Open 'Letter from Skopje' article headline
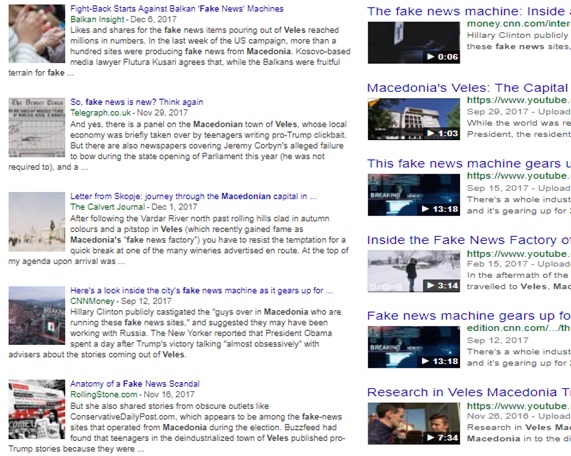 (193, 196)
